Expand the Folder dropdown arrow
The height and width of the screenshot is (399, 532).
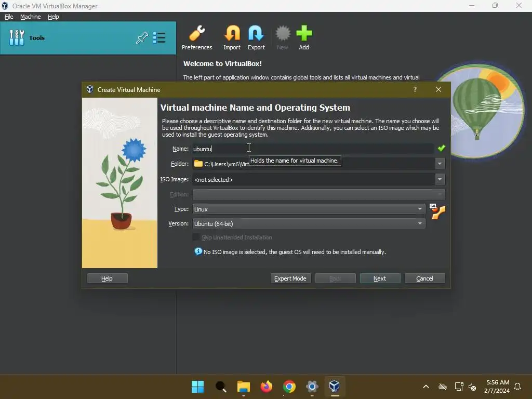click(x=440, y=164)
